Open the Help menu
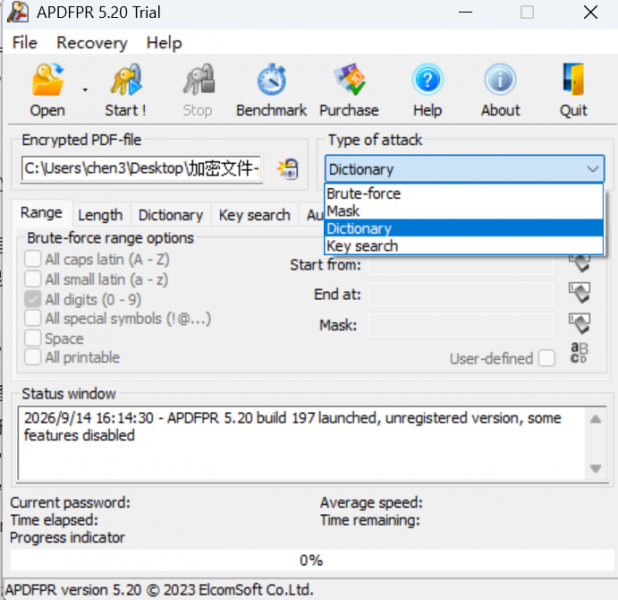Viewport: 618px width, 600px height. [x=164, y=43]
